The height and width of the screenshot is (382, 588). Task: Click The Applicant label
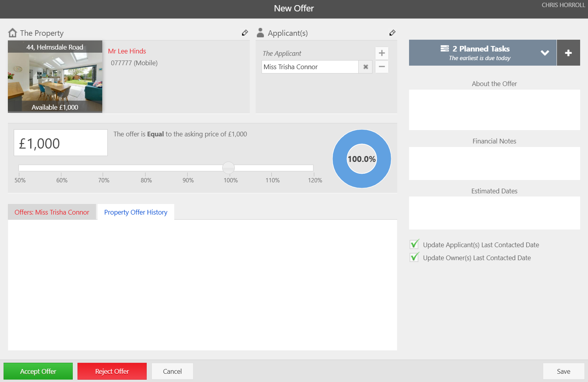(x=282, y=53)
